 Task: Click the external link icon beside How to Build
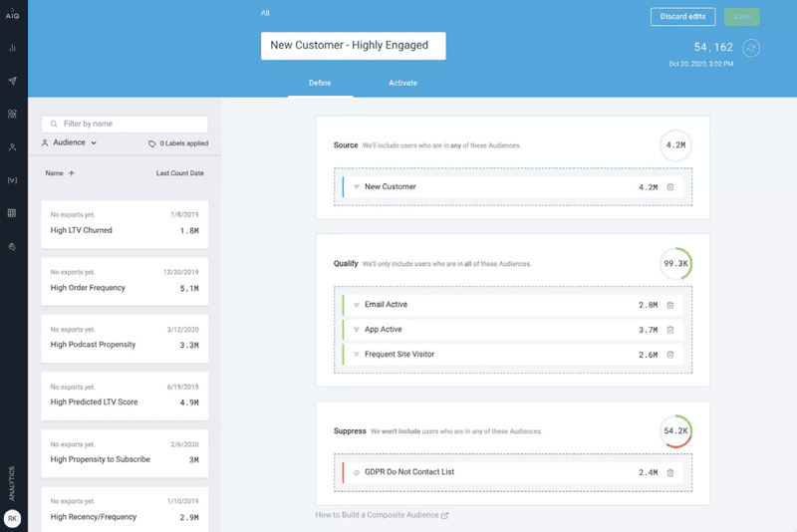point(444,515)
